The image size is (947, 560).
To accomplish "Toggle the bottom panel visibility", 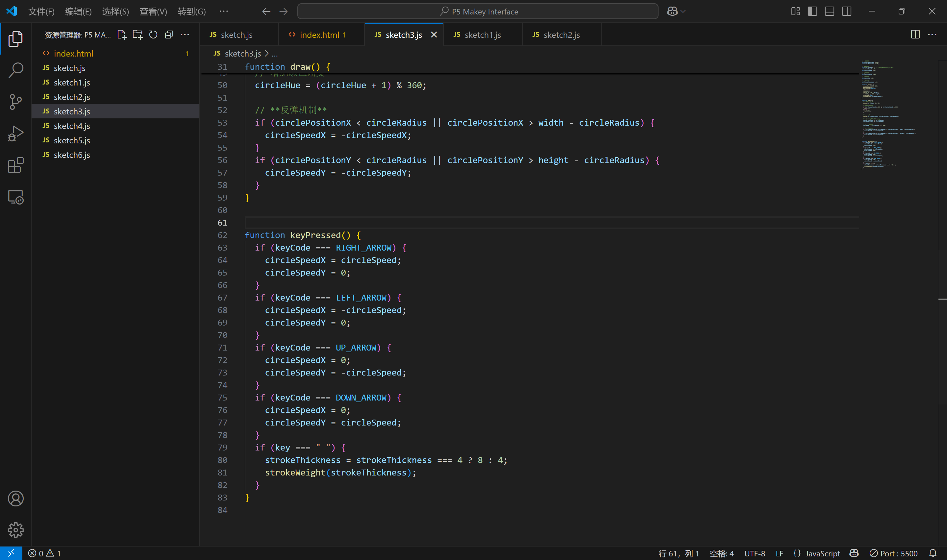I will (x=829, y=11).
